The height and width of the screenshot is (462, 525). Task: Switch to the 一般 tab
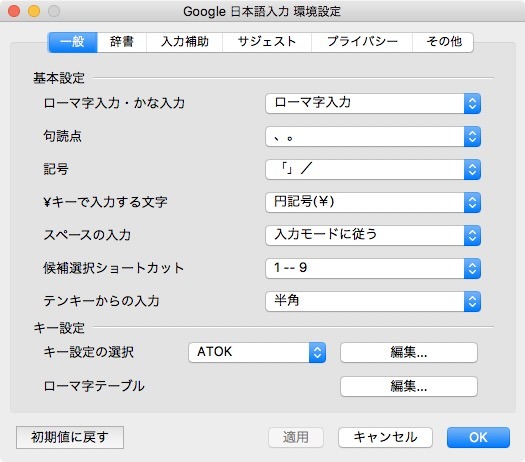[x=73, y=42]
